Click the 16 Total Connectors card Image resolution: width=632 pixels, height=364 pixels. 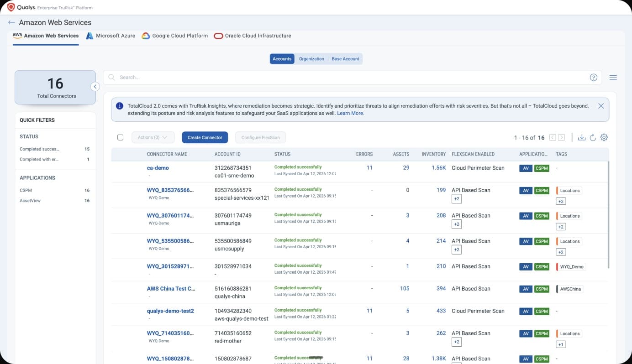point(55,87)
